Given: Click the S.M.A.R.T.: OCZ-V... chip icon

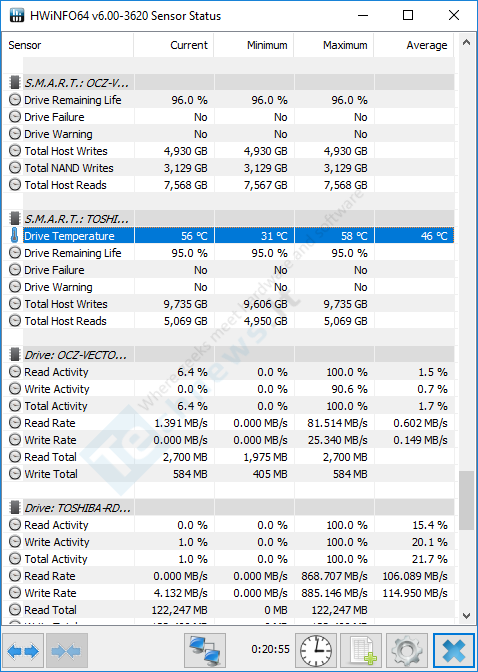Looking at the screenshot, I should pos(15,82).
